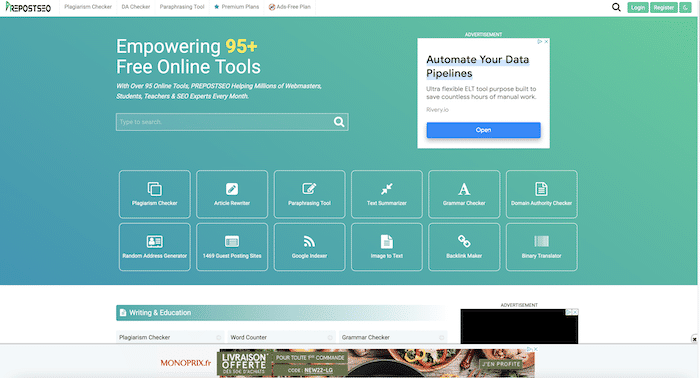Image resolution: width=700 pixels, height=378 pixels.
Task: Open the Binary Translator tile
Action: 542,247
